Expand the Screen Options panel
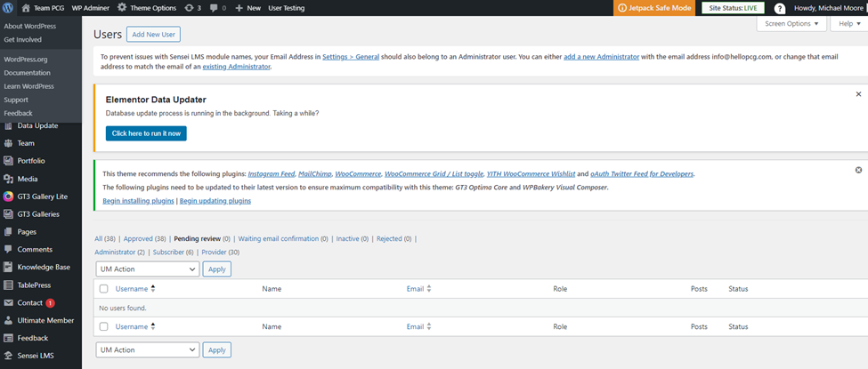 (x=791, y=24)
